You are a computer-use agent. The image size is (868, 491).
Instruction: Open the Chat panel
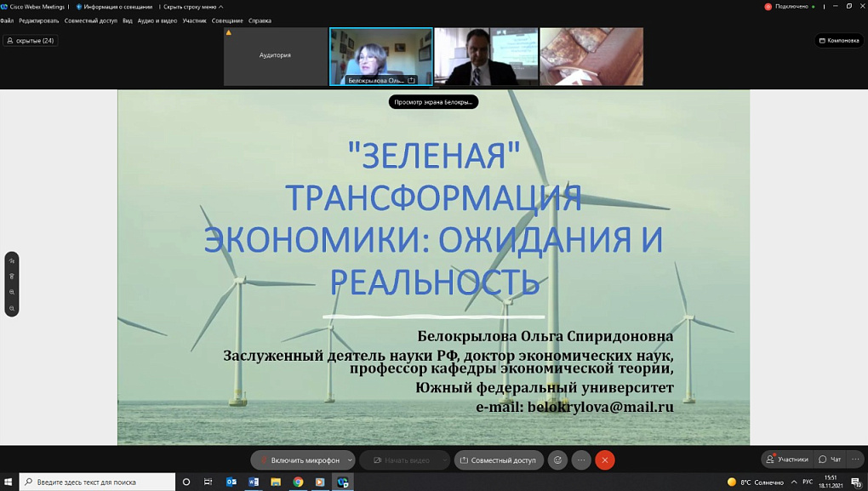[x=830, y=460]
